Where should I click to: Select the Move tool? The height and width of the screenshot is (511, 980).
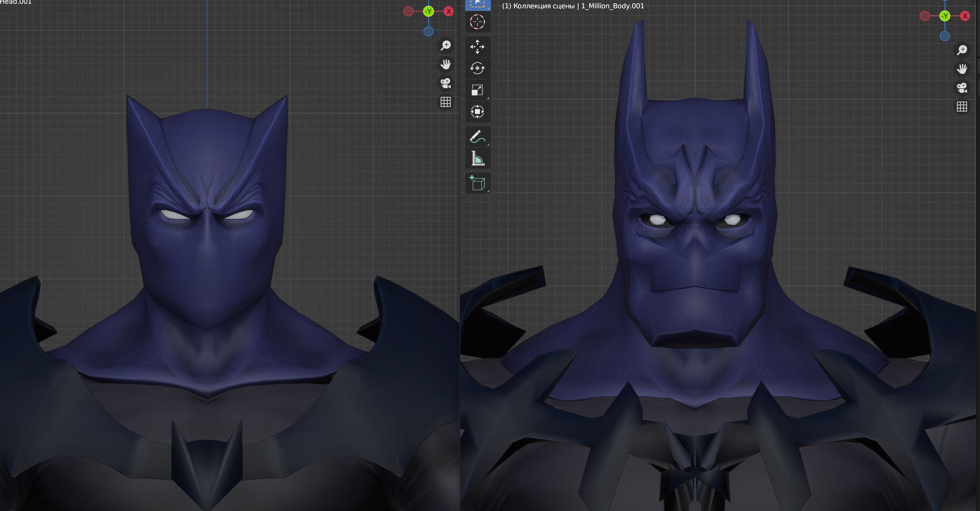(x=478, y=47)
